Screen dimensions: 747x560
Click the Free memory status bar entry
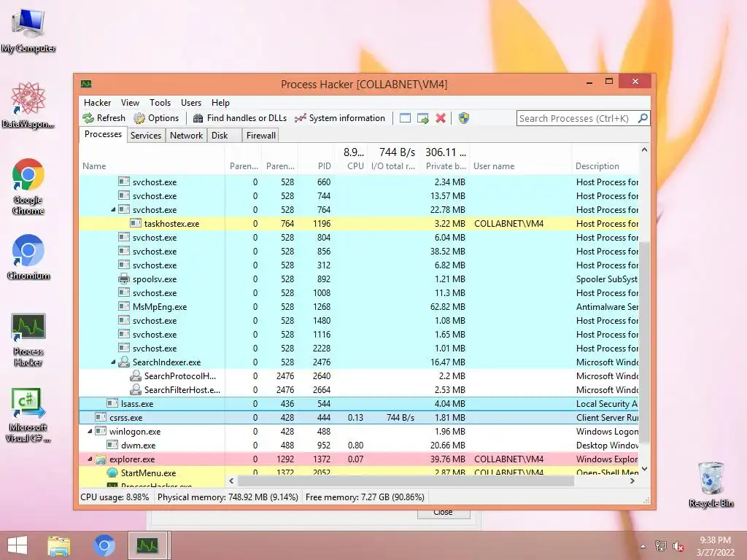(x=365, y=497)
